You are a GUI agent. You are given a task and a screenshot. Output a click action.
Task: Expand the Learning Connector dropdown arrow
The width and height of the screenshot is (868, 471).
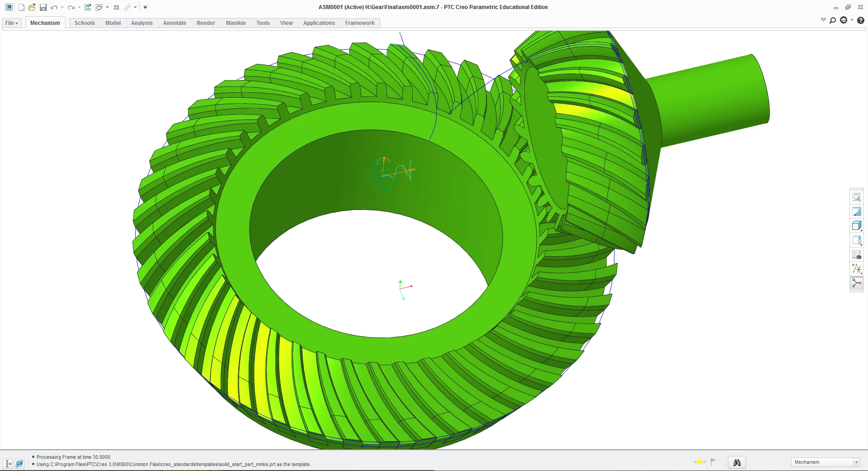[x=852, y=20]
